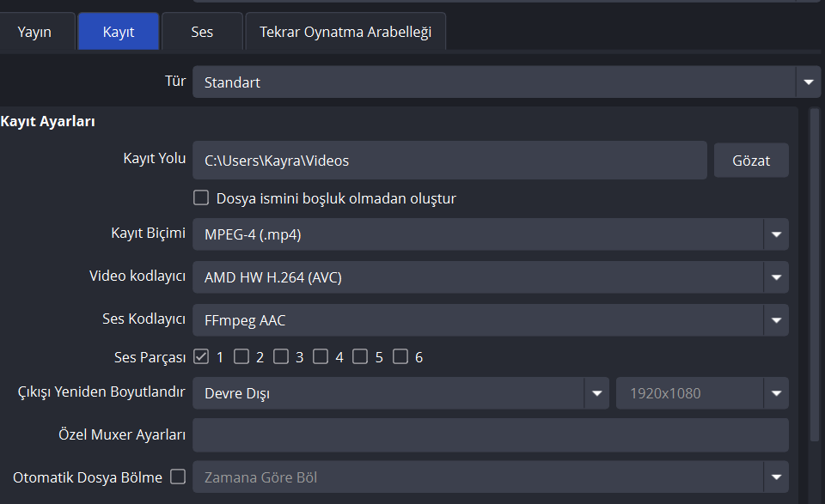
Task: Open the Ses tab
Action: point(202,33)
